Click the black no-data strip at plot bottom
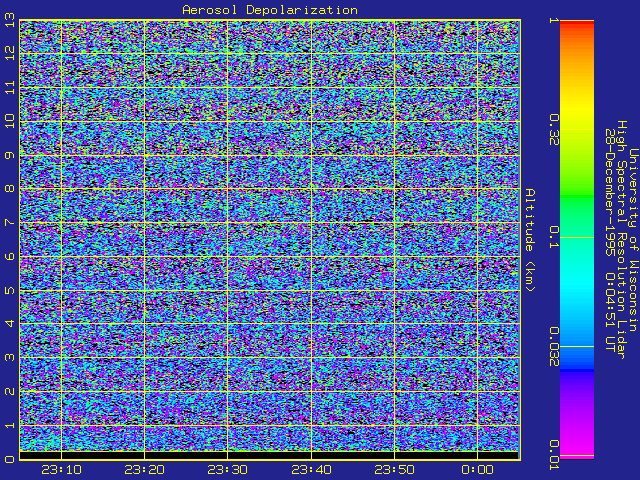The height and width of the screenshot is (480, 640). pyautogui.click(x=269, y=455)
